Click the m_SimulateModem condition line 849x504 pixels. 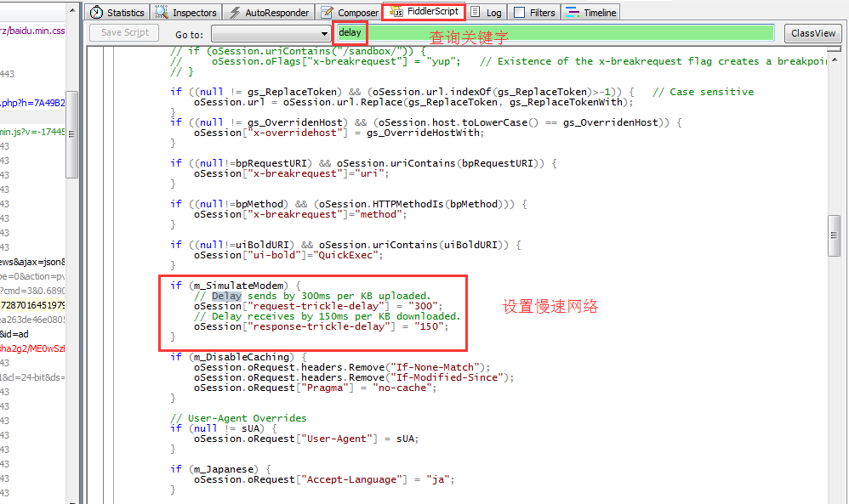pyautogui.click(x=235, y=286)
